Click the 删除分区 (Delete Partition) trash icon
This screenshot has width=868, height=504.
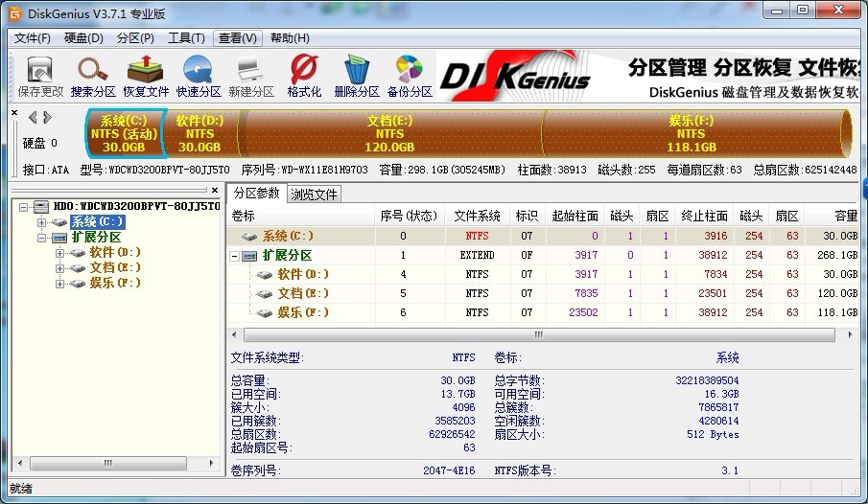pos(357,77)
